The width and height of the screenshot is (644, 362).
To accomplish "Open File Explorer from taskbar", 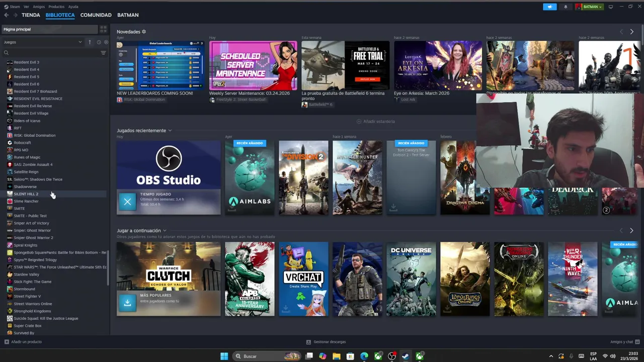I will pyautogui.click(x=336, y=356).
